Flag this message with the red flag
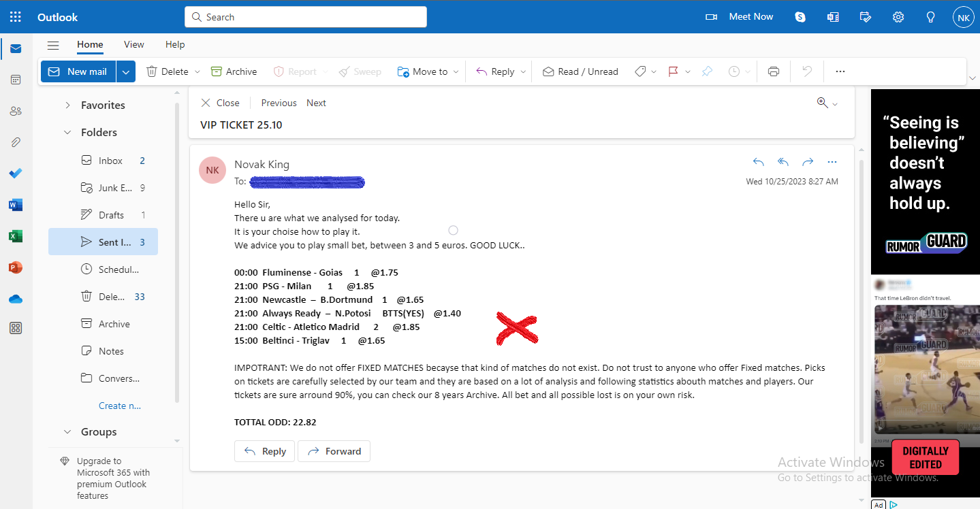 (x=673, y=71)
